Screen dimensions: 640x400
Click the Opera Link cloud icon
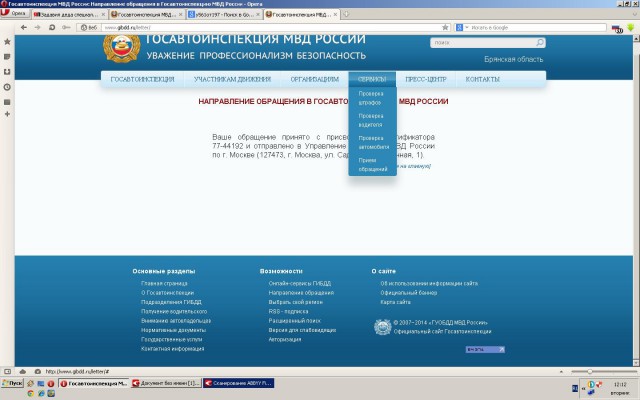pos(23,371)
